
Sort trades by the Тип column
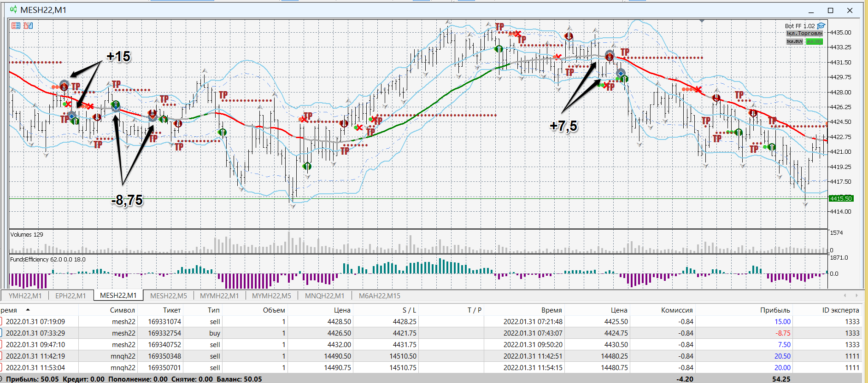pos(214,310)
